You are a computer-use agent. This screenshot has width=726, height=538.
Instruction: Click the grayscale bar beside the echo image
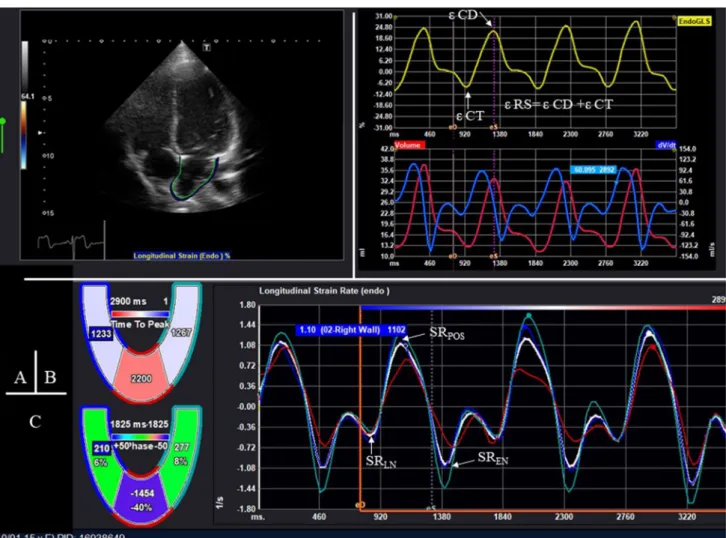25,66
